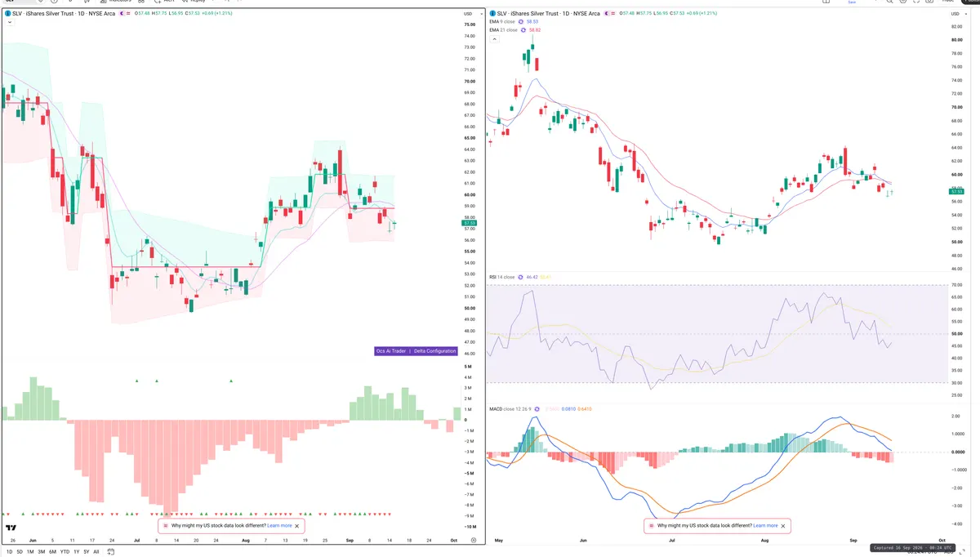The image size is (980, 557).
Task: Click the EMA 21 value 58.82
Action: 536,30
